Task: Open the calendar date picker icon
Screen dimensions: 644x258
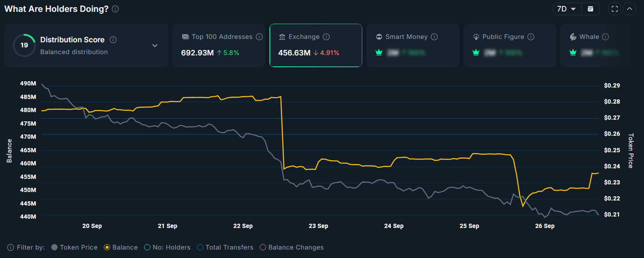Action: 591,8
